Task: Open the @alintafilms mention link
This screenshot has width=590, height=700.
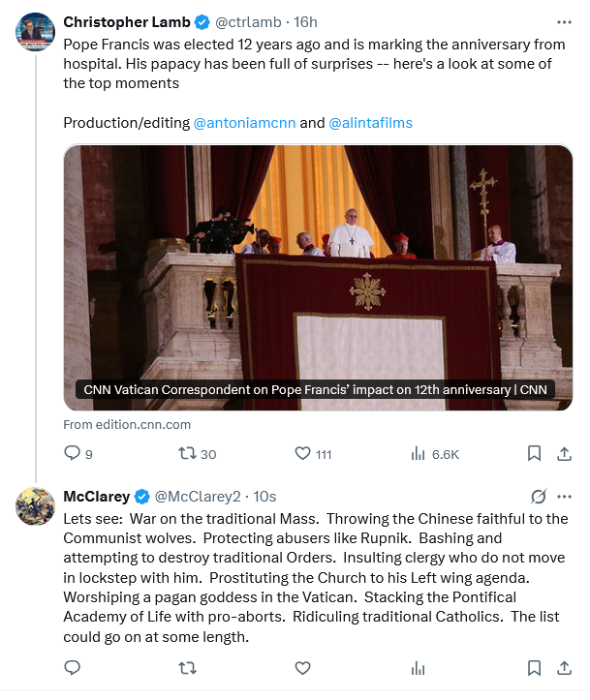Action: click(371, 123)
